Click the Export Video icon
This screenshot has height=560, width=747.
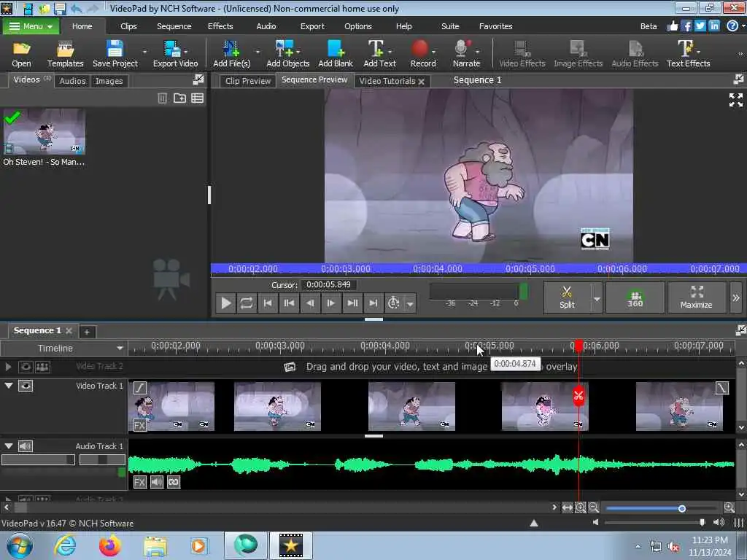coord(175,53)
